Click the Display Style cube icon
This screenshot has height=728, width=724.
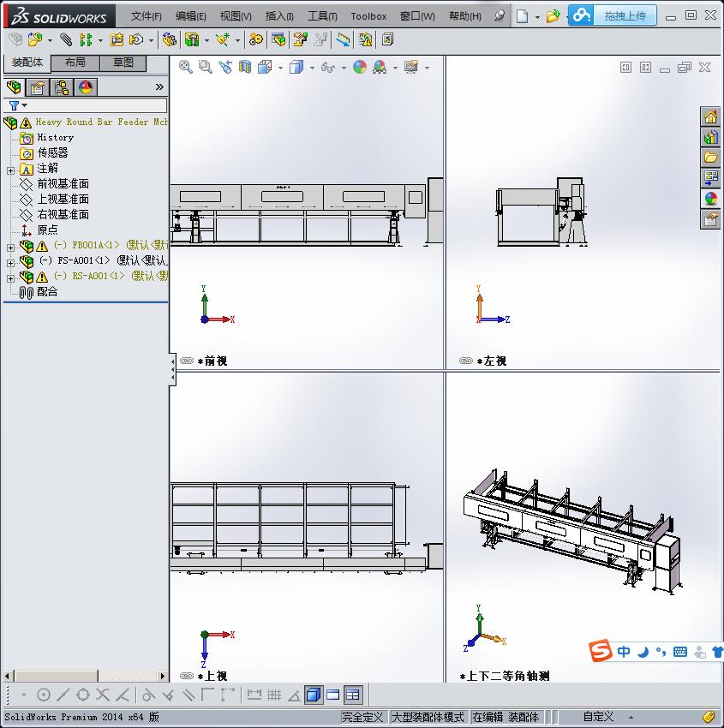coord(296,68)
